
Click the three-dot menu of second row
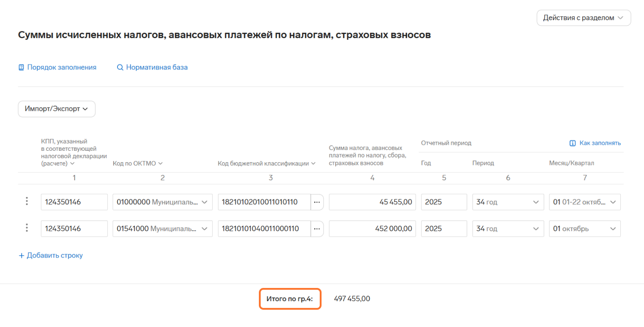pyautogui.click(x=27, y=228)
